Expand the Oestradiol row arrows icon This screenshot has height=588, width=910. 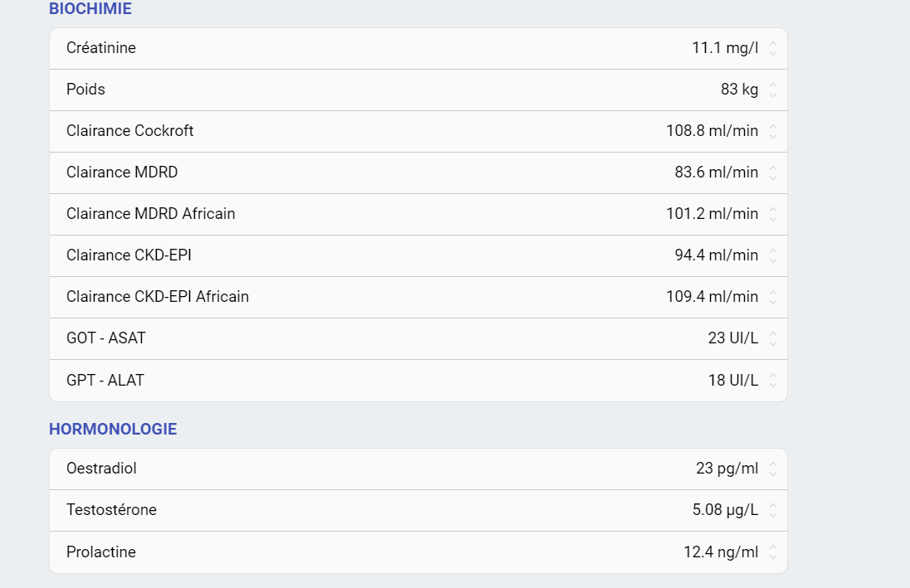772,469
